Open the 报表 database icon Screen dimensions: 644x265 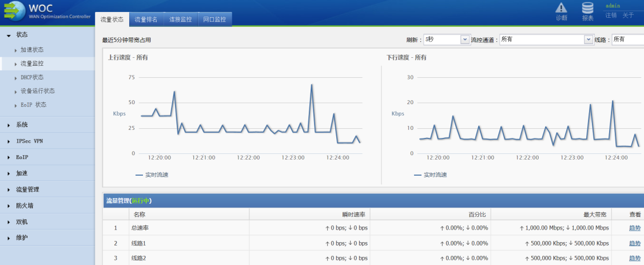pos(587,8)
